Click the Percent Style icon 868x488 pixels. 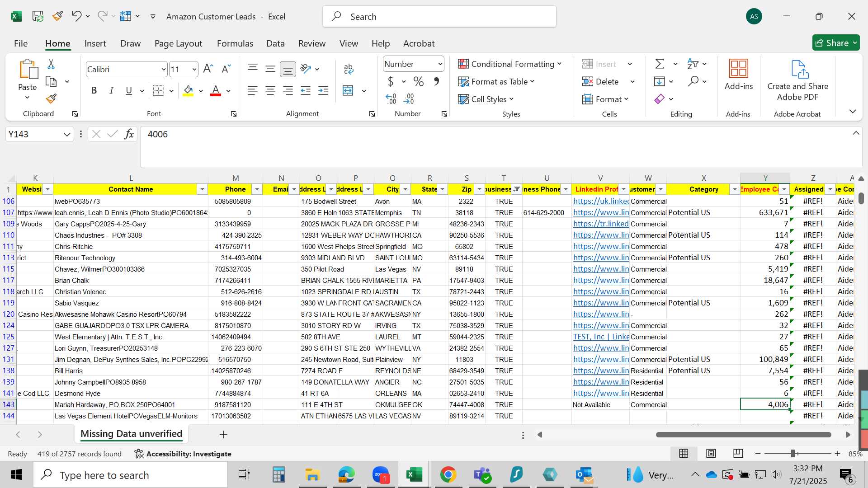pos(419,81)
